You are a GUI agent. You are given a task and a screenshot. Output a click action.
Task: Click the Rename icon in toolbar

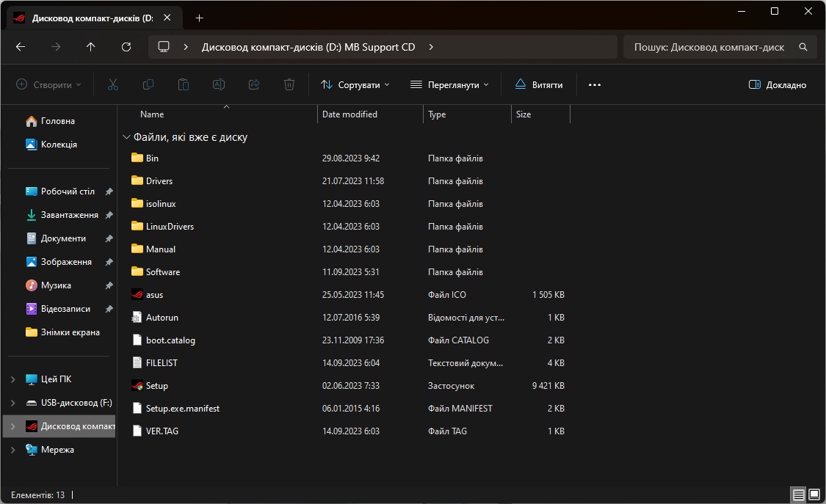click(219, 85)
